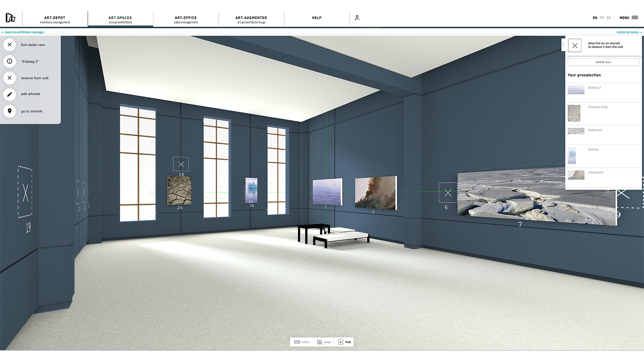Click the 'remove from wall' X icon
The height and width of the screenshot is (362, 644).
pyautogui.click(x=10, y=78)
